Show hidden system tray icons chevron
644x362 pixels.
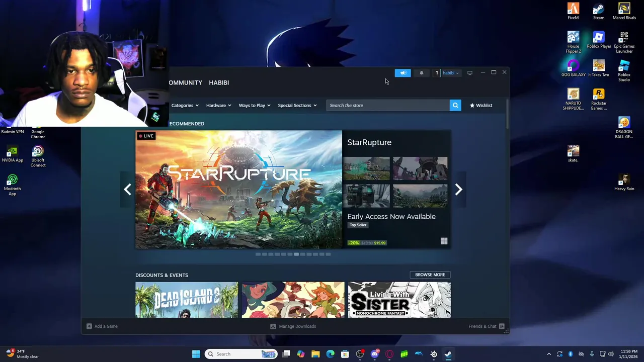point(549,354)
